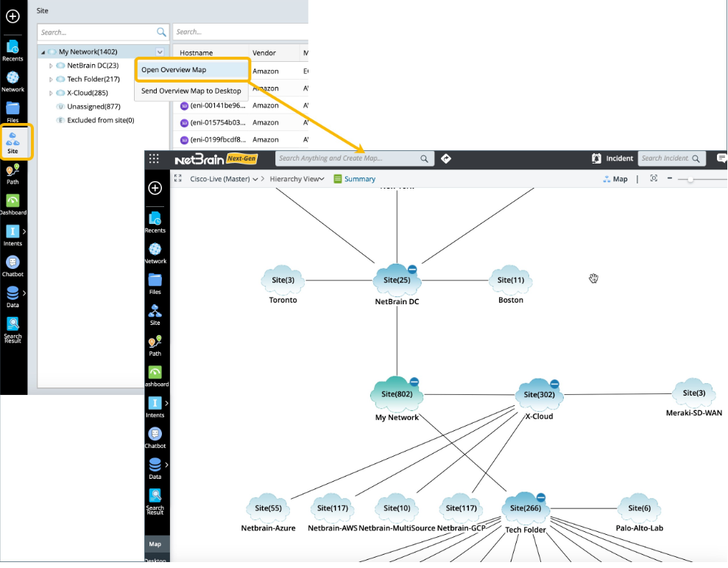The image size is (728, 568).
Task: Open Files in the map window sidebar
Action: click(x=155, y=284)
